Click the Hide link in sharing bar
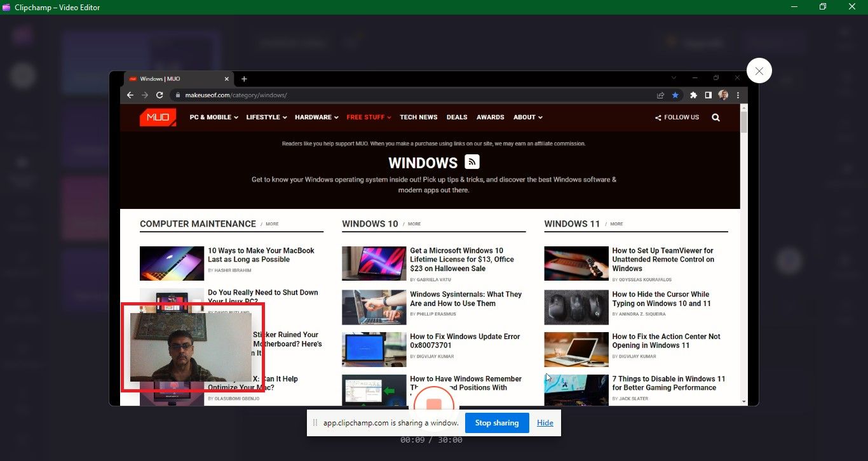Image resolution: width=868 pixels, height=461 pixels. 545,423
